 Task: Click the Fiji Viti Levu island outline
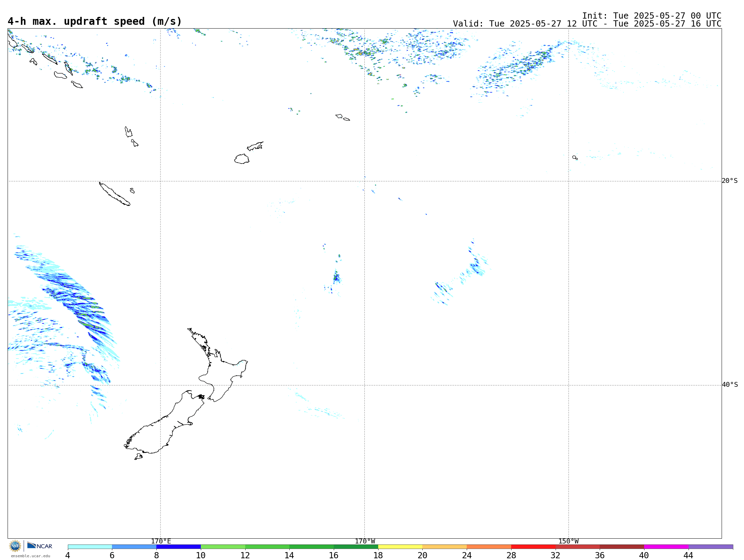242,159
